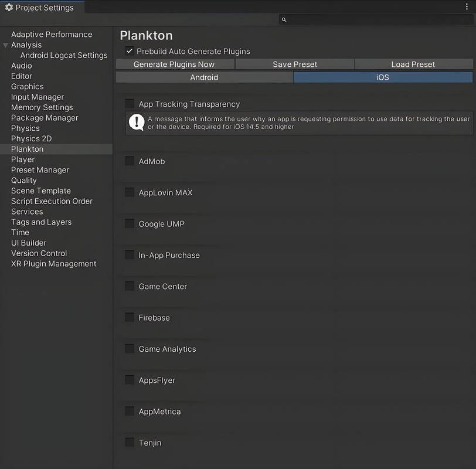
Task: Open Adaptive Performance settings
Action: coord(52,35)
